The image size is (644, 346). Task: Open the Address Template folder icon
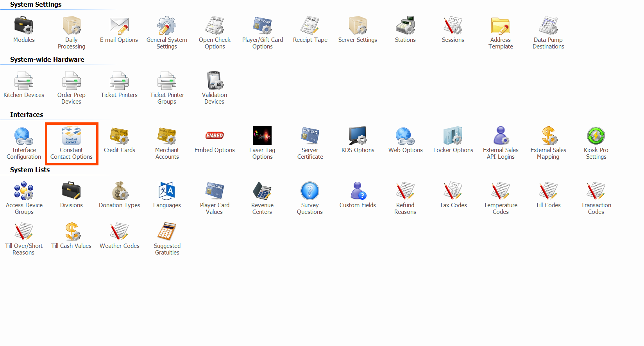(x=501, y=26)
